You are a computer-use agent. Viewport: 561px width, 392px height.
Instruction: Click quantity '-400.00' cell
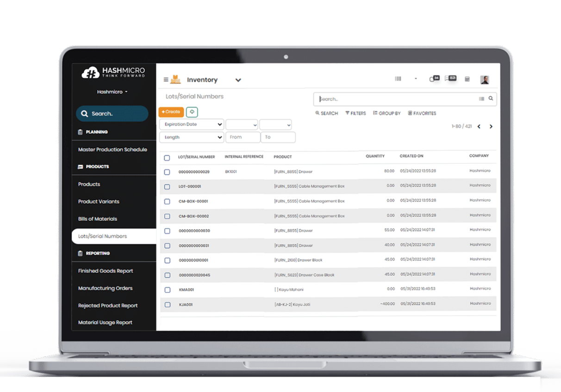[386, 304]
